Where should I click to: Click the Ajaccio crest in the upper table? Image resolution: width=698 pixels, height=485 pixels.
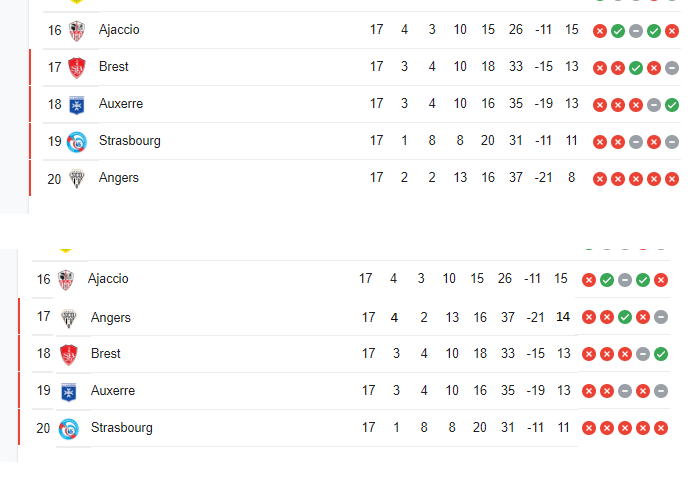pyautogui.click(x=77, y=30)
